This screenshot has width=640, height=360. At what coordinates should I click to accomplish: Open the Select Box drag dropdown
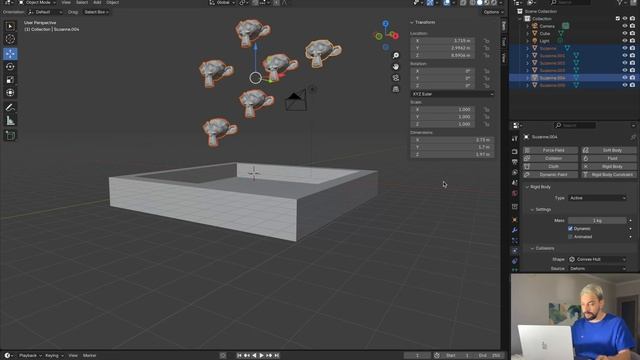(96, 12)
